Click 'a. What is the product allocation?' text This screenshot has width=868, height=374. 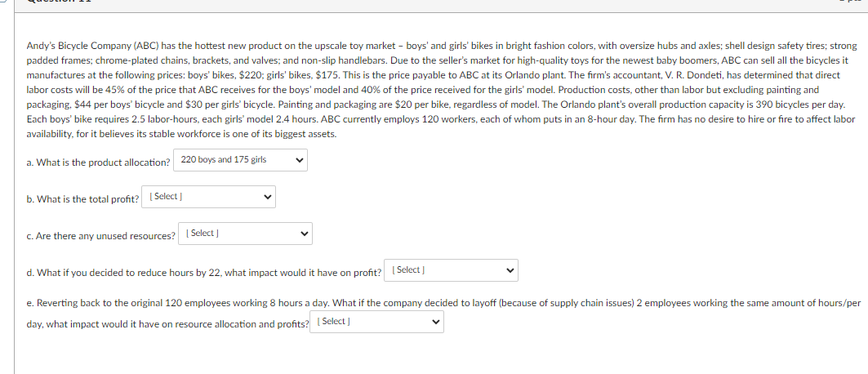pyautogui.click(x=98, y=163)
